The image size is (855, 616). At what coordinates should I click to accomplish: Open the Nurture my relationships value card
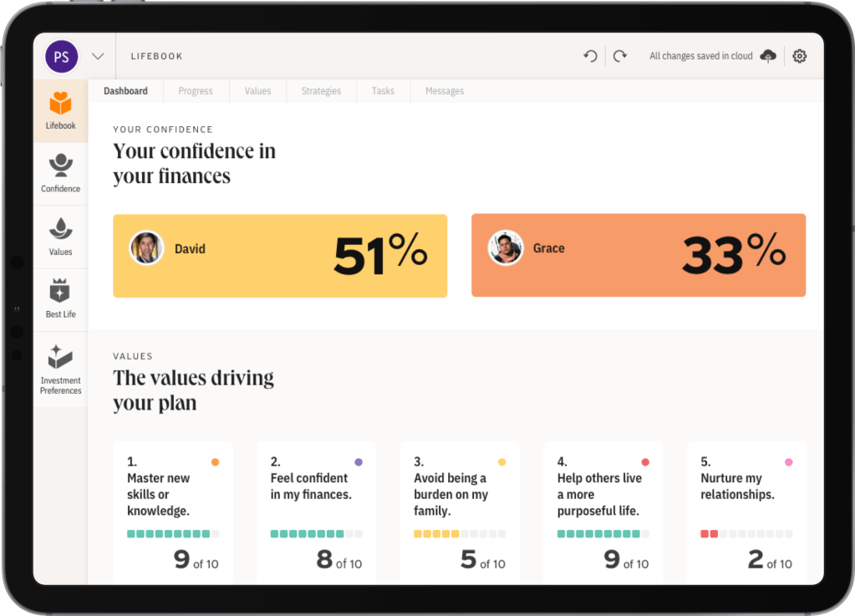point(746,512)
